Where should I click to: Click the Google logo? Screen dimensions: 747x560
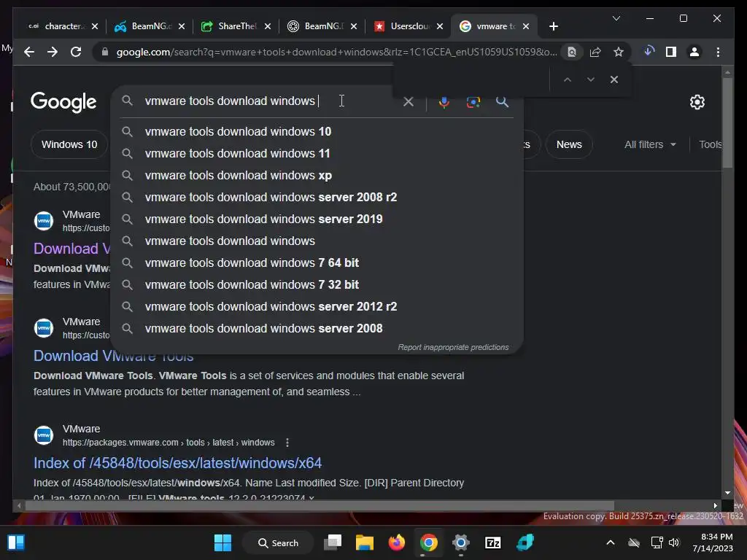[x=63, y=102]
